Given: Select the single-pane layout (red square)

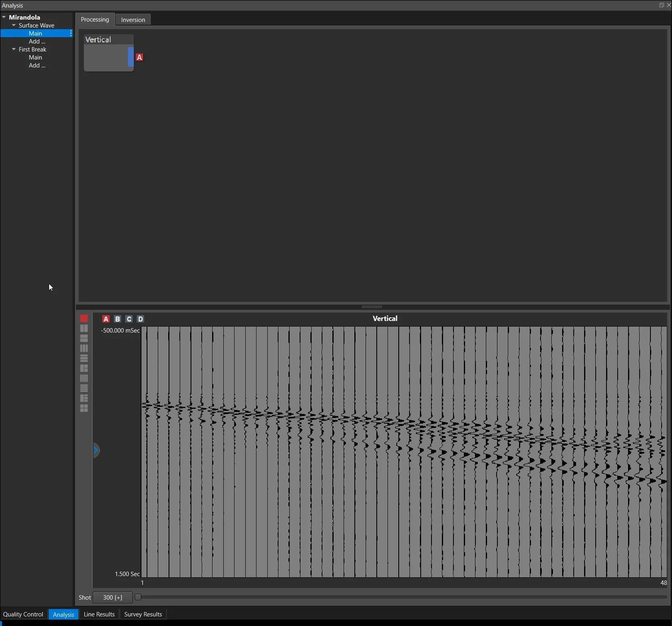Looking at the screenshot, I should click(84, 319).
